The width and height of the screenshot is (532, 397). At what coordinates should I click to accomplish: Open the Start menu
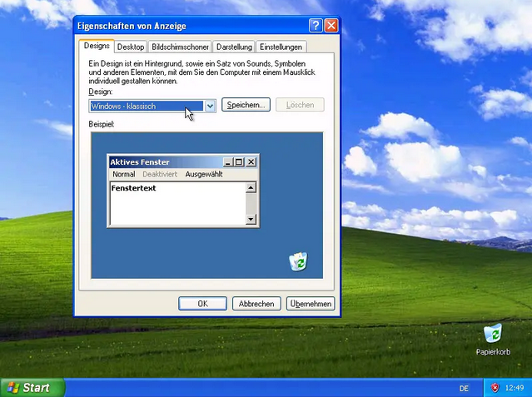pyautogui.click(x=32, y=388)
